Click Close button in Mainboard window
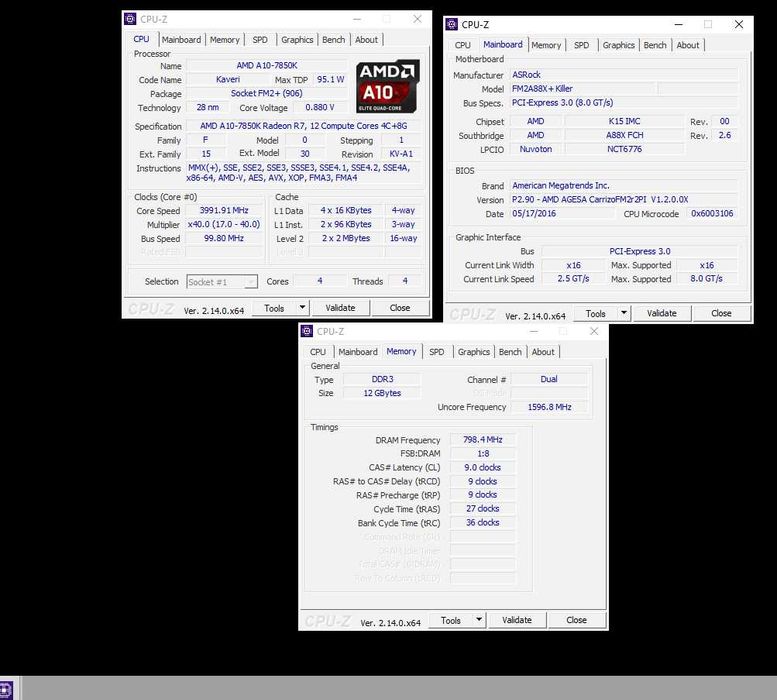This screenshot has height=700, width=777. click(722, 313)
